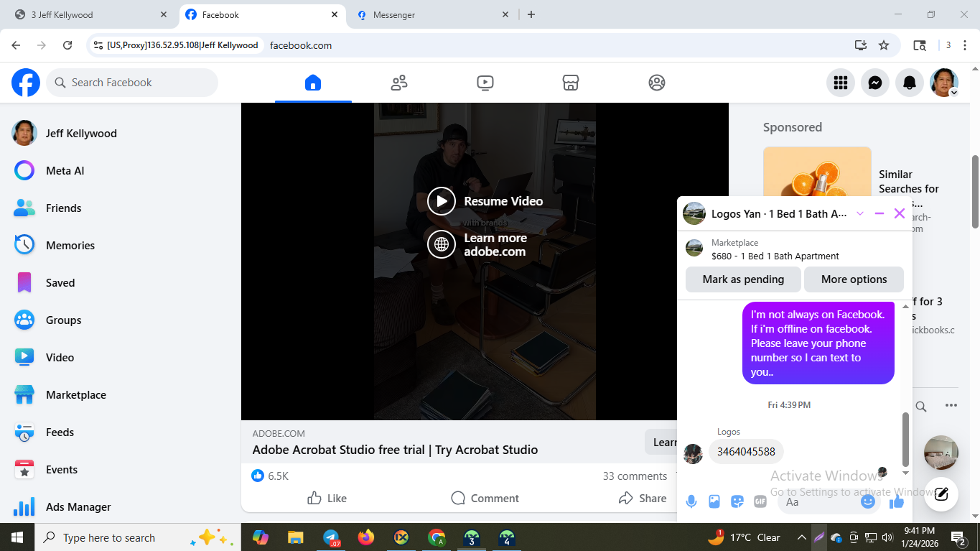Open the Windows Start menu
980x551 pixels.
pos(17,537)
